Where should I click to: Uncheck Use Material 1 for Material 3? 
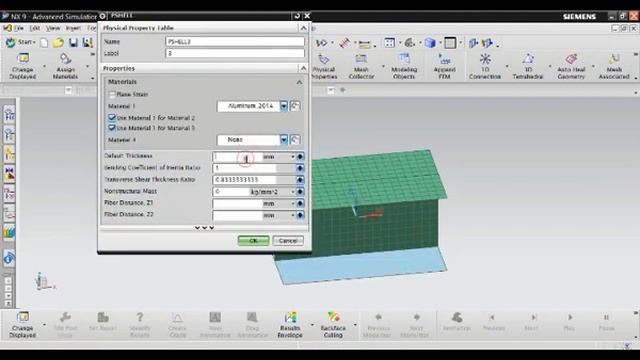(x=112, y=128)
